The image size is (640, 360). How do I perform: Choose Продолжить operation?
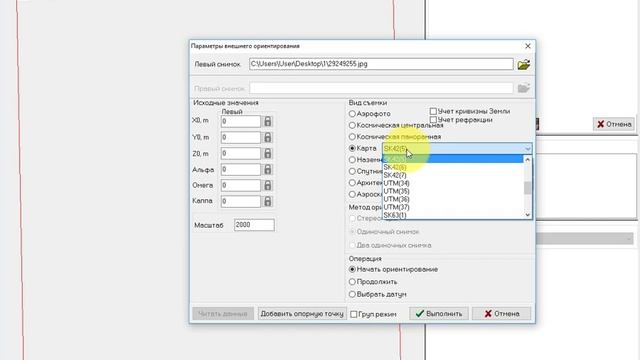[x=352, y=282]
